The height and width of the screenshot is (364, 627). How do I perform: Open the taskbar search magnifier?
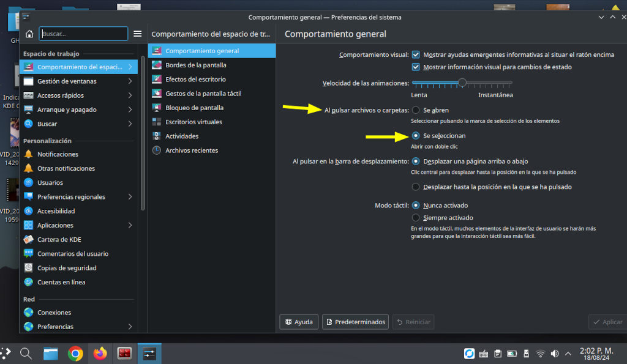(26, 354)
